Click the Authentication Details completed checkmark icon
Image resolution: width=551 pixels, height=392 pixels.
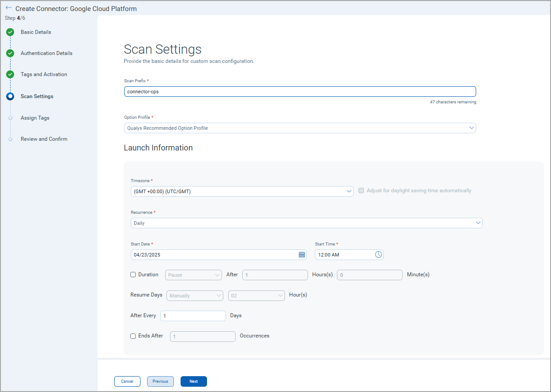10,53
